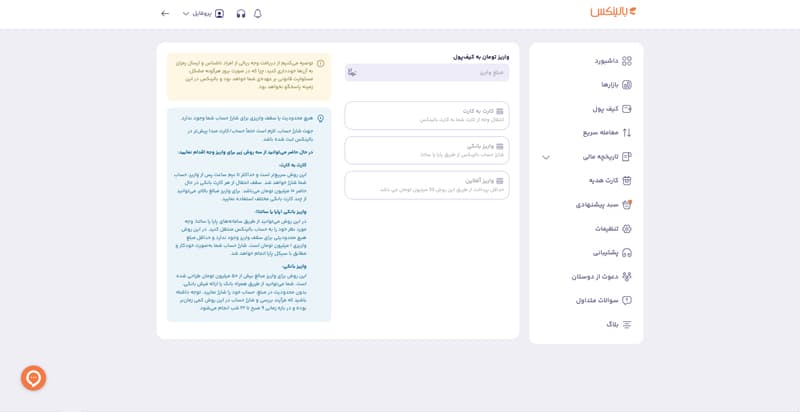Expand the تاریخچه مالی chevron
The image size is (800, 412).
point(546,157)
